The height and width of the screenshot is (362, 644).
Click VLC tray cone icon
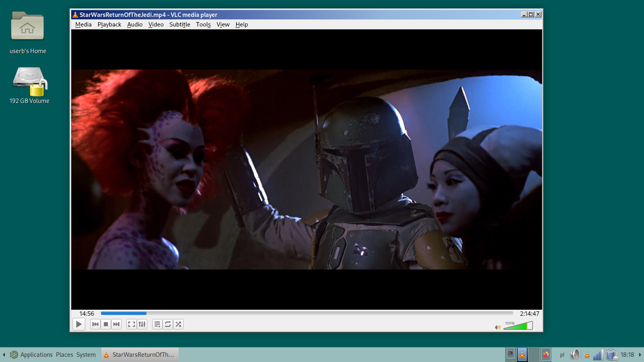(587, 355)
